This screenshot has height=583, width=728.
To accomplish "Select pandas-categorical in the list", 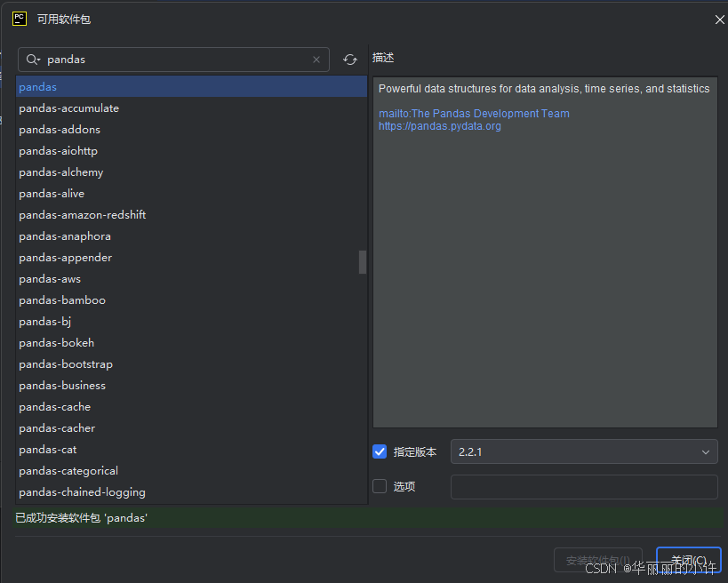I will [191, 471].
